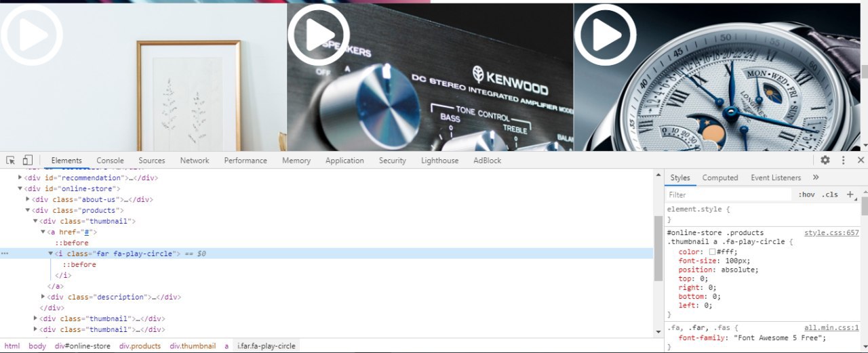Image resolution: width=868 pixels, height=353 pixels.
Task: Select the ::before pseudo-element under the anchor
Action: tap(72, 243)
